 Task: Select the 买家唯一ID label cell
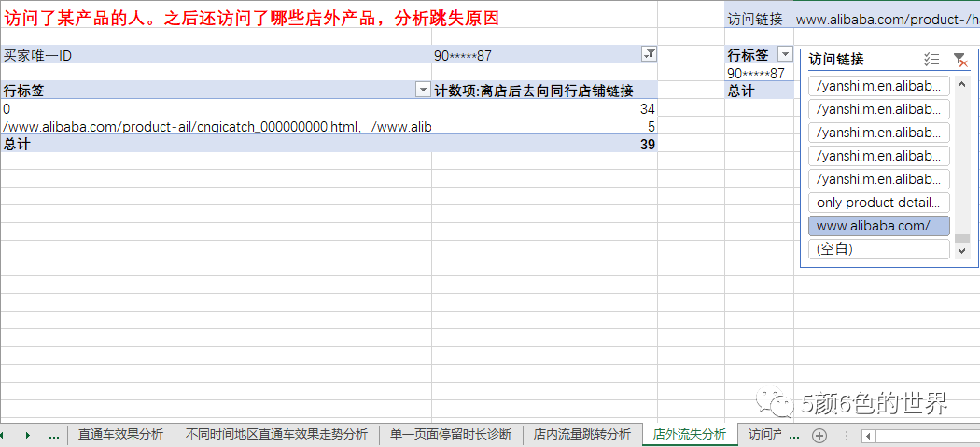216,55
